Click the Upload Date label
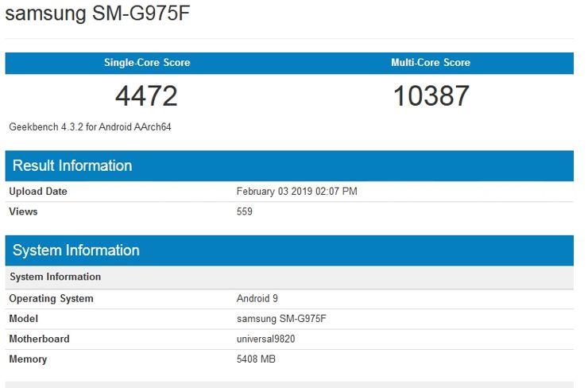The height and width of the screenshot is (388, 588). pyautogui.click(x=38, y=192)
